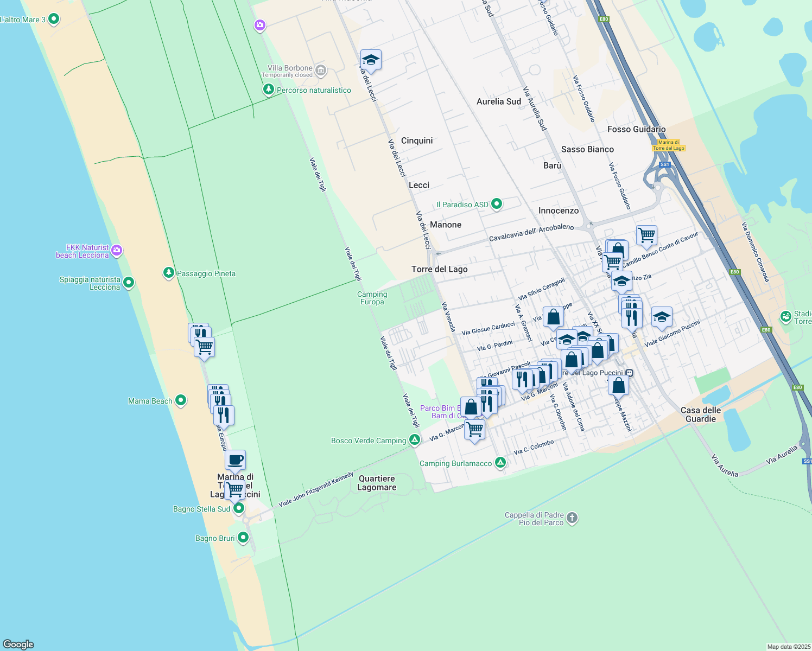Image resolution: width=812 pixels, height=651 pixels.
Task: Open the Camping Europa label
Action: [372, 298]
